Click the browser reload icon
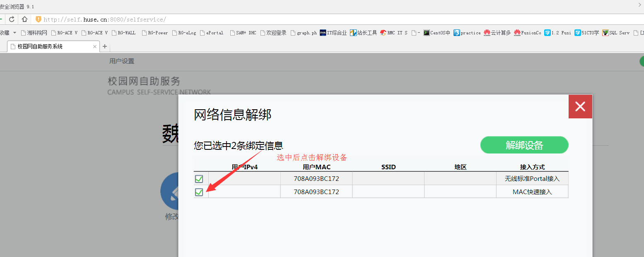This screenshot has width=644, height=257. coord(12,19)
